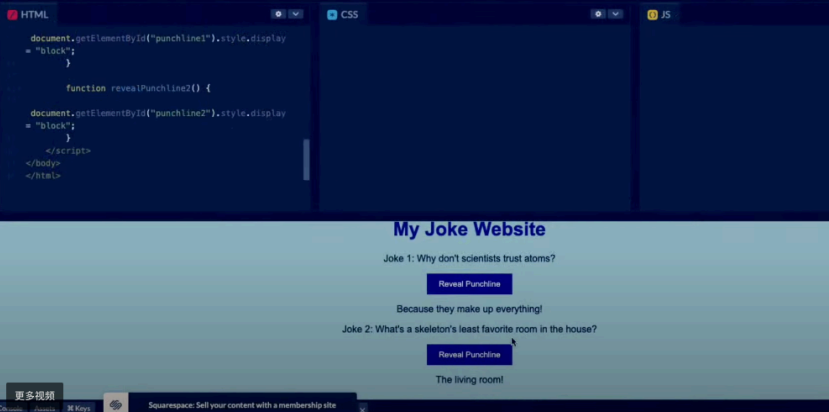Image resolution: width=829 pixels, height=412 pixels.
Task: Click 'Joke 1: Why don't scientists trust atoms?' text
Action: 469,259
